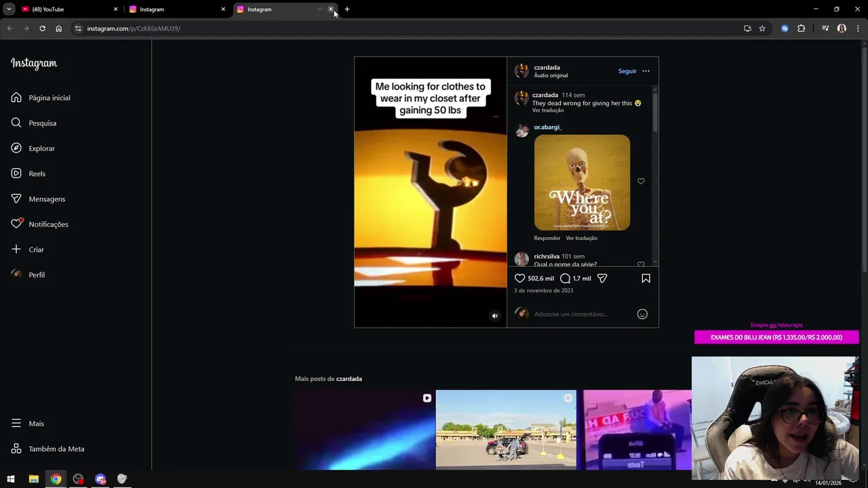Screen dimensions: 868x488
Task: Open the blue streak post thumbnail
Action: 365,430
